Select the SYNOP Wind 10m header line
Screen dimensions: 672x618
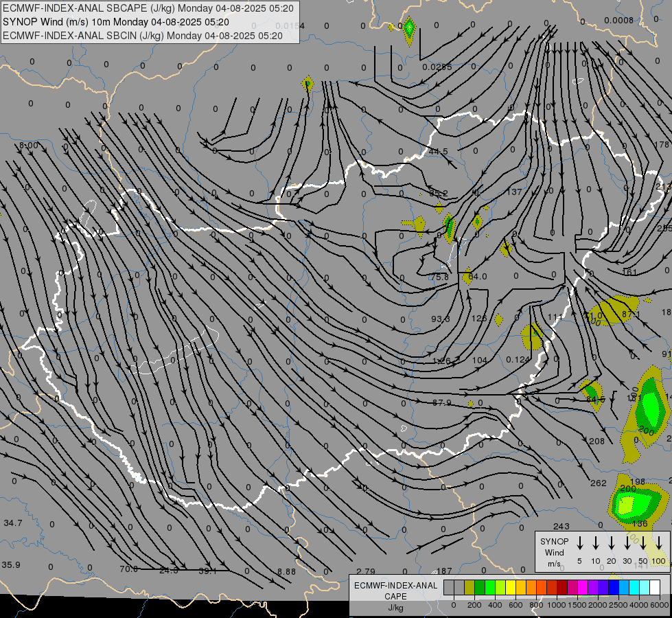point(116,22)
